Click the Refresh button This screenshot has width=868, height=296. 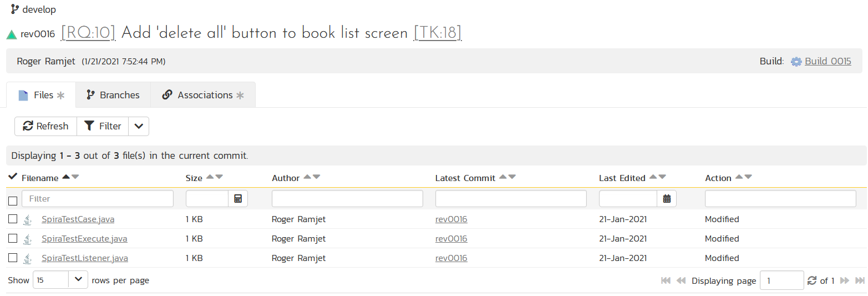(45, 127)
